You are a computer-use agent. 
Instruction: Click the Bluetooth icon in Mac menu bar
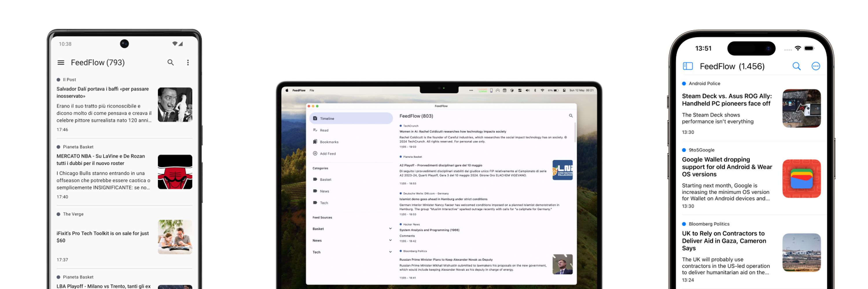pyautogui.click(x=535, y=90)
